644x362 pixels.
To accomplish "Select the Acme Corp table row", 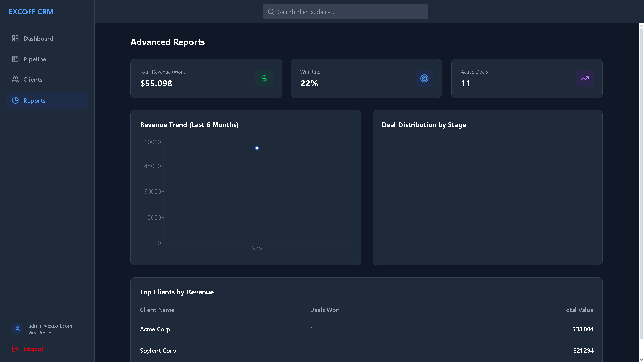I will (x=366, y=329).
